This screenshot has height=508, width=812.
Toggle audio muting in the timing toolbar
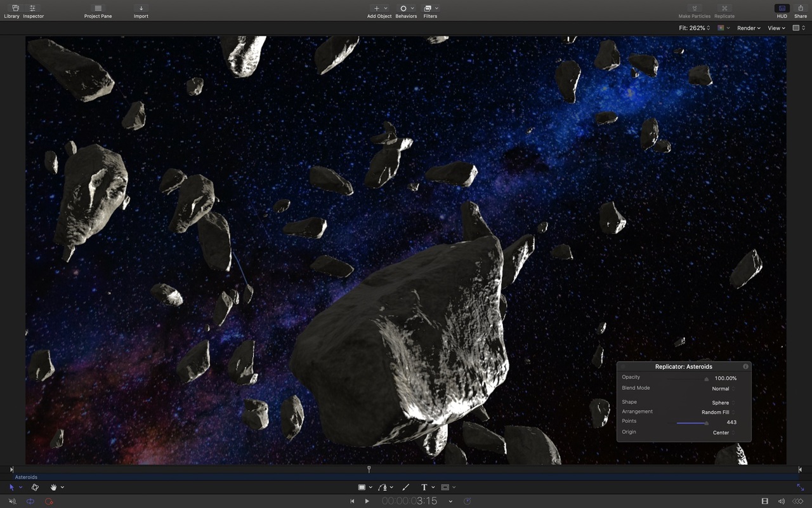(x=12, y=501)
